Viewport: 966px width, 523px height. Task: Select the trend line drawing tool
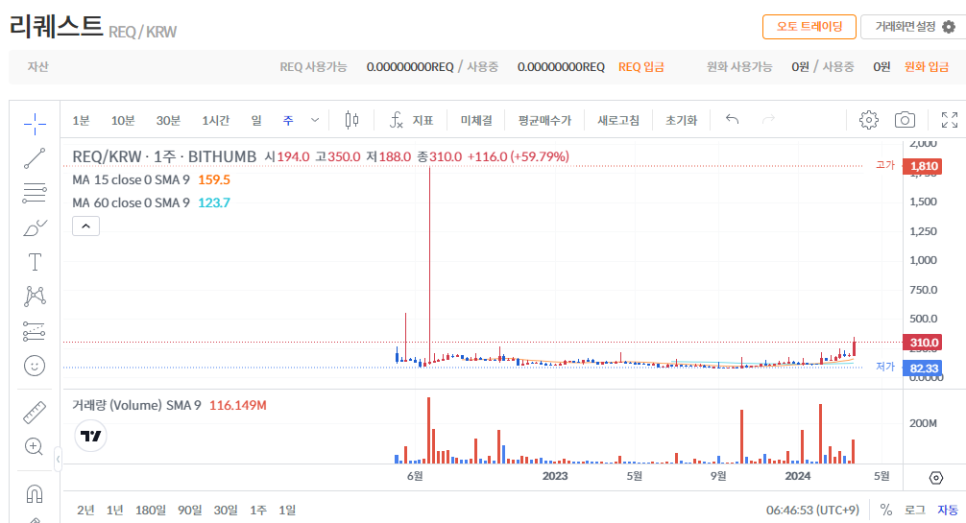click(34, 158)
